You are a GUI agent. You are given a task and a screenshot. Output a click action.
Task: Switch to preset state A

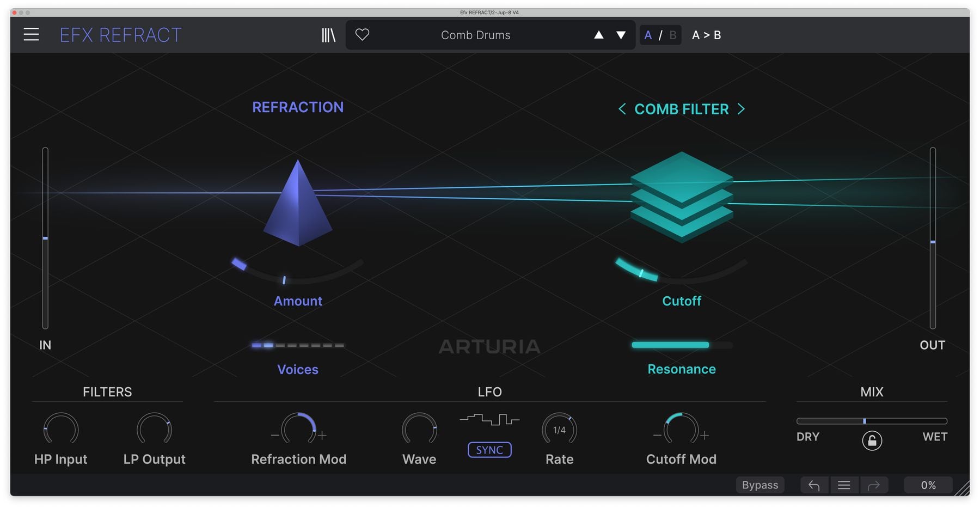click(x=648, y=35)
